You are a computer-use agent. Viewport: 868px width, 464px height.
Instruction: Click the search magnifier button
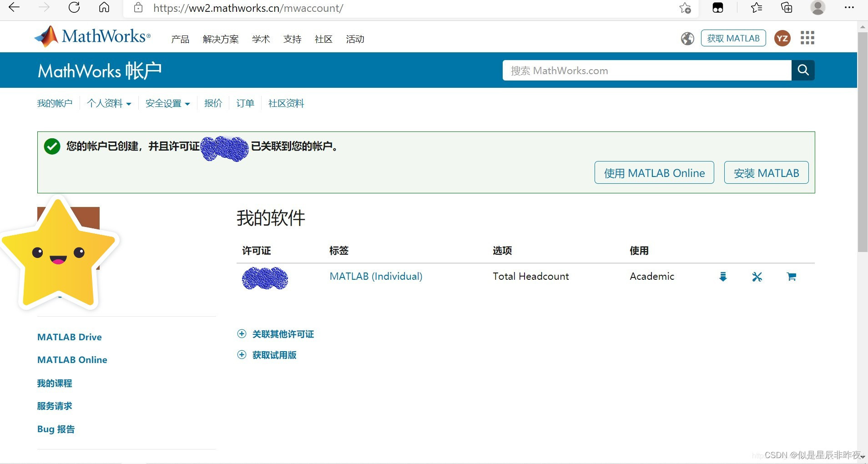[803, 70]
